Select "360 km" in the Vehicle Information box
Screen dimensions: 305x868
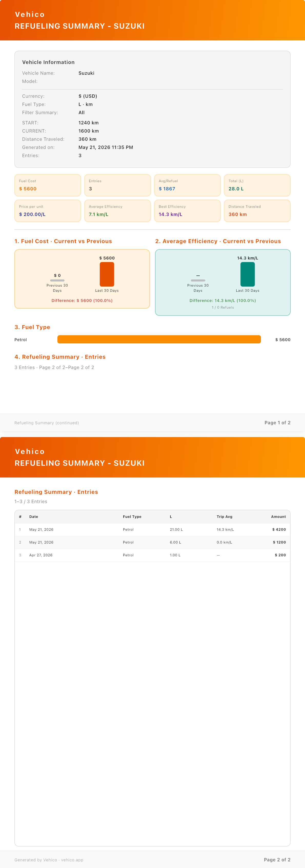tap(87, 139)
